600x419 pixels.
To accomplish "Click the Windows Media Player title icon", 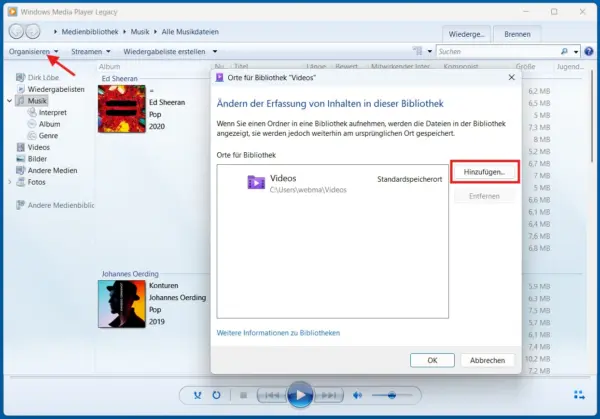I will [12, 11].
